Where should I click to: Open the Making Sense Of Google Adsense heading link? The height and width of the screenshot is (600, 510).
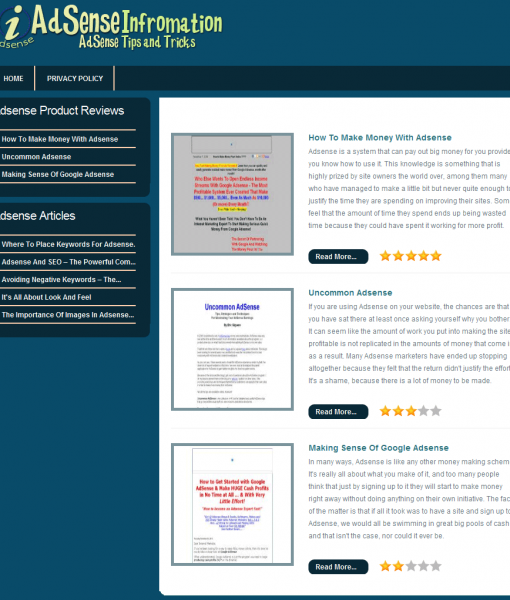378,448
